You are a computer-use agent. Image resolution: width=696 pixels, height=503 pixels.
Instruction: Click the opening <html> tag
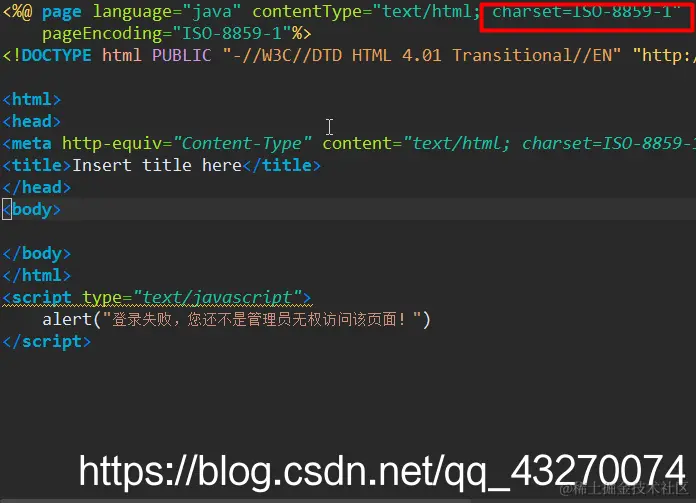point(32,99)
